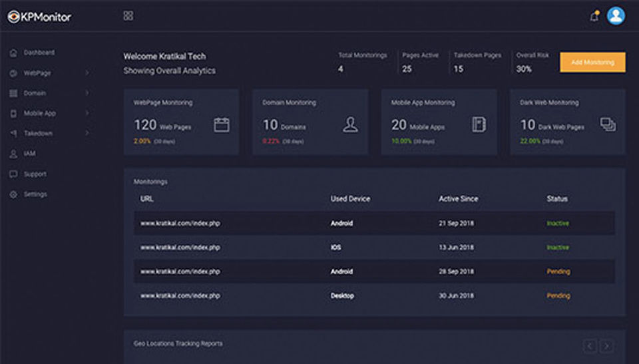The image size is (639, 364).
Task: Click the Monitorings table heading
Action: coord(150,182)
